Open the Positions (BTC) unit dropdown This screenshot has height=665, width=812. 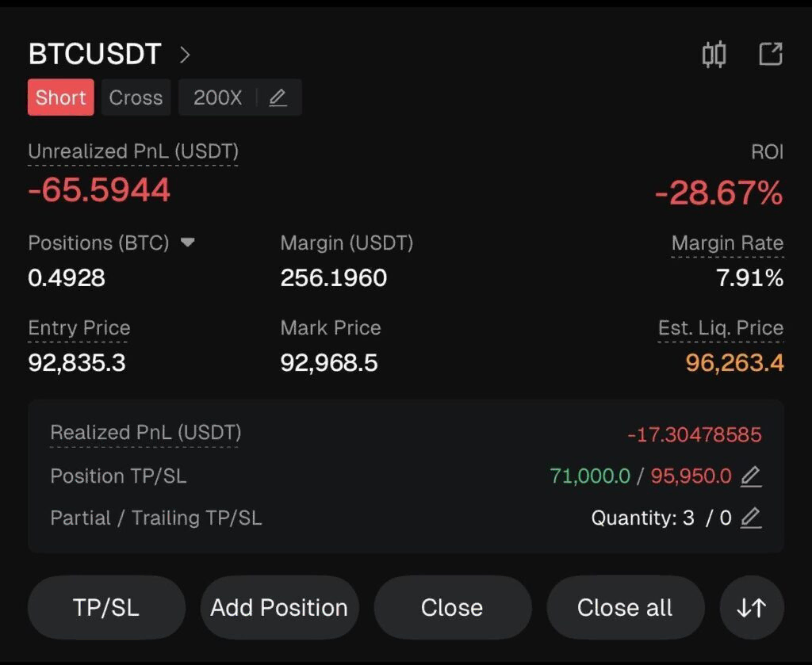[187, 243]
